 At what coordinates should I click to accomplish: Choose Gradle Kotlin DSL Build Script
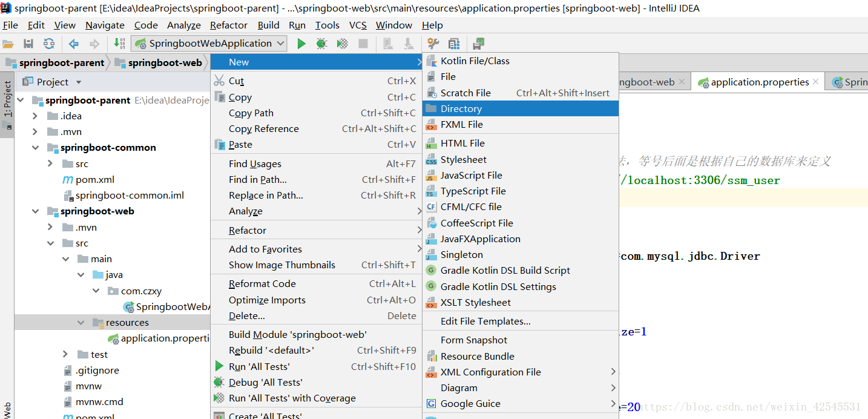pyautogui.click(x=521, y=270)
